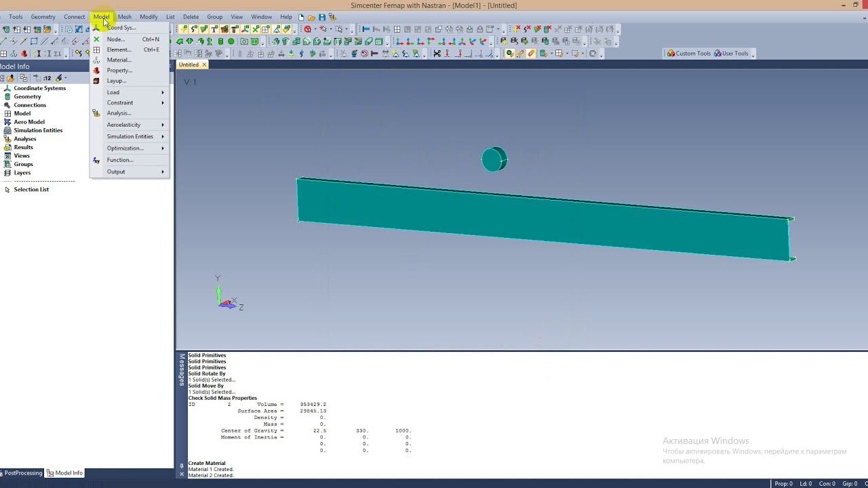Click the Open Model folder icon
This screenshot has height=488, width=868.
point(311,17)
